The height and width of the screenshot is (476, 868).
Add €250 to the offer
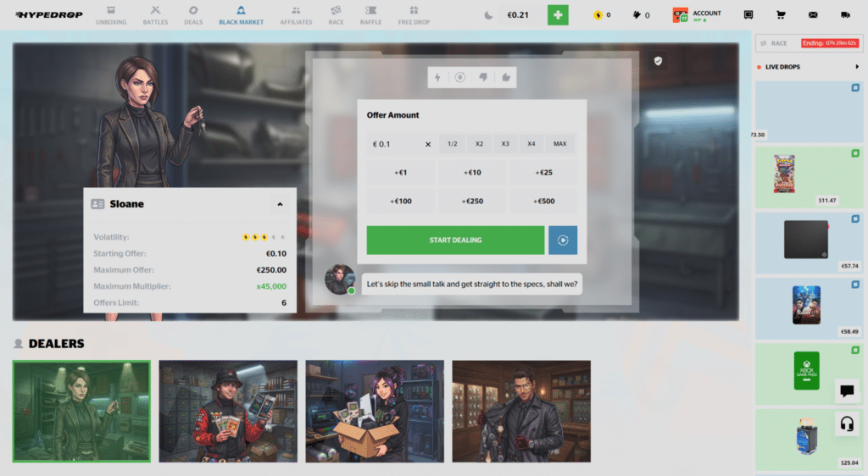coord(471,202)
